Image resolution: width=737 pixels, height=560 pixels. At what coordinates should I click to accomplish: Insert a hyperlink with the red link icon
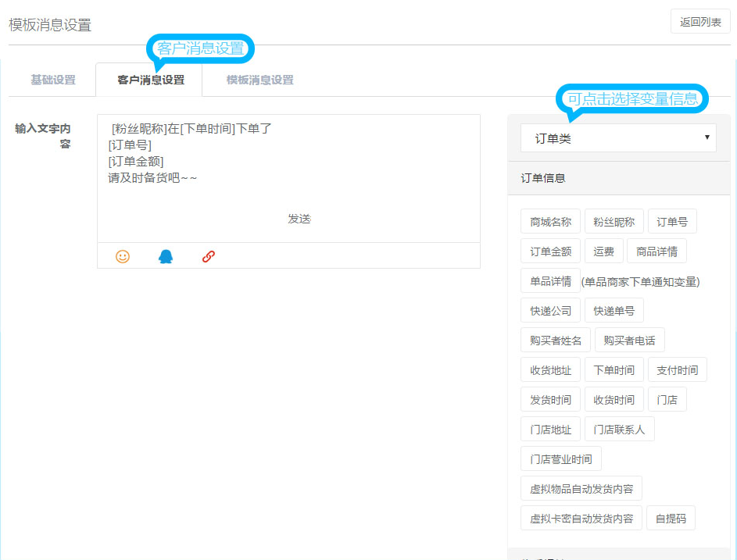click(209, 256)
